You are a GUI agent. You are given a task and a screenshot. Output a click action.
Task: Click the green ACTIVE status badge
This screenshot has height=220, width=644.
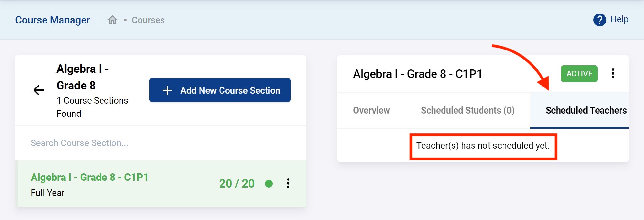coord(579,74)
